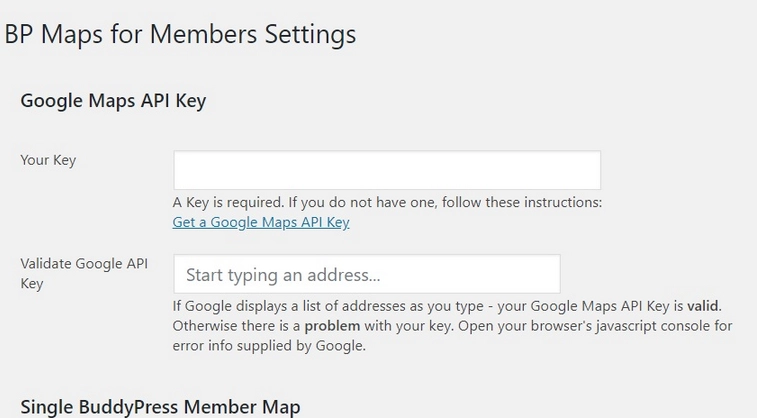Click the Your Key field label

48,160
